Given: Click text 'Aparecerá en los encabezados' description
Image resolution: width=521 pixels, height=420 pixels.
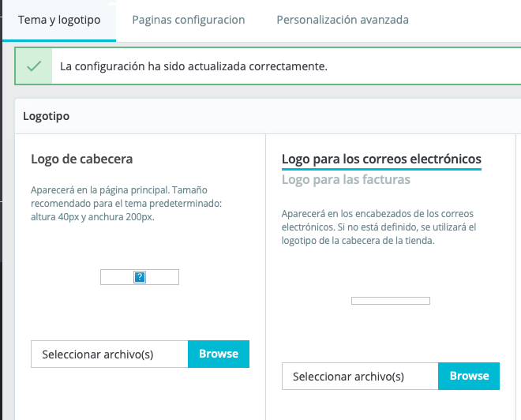Looking at the screenshot, I should tap(379, 227).
